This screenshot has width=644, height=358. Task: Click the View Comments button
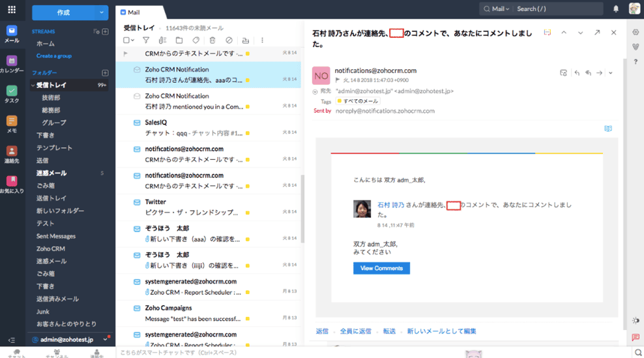(x=381, y=268)
